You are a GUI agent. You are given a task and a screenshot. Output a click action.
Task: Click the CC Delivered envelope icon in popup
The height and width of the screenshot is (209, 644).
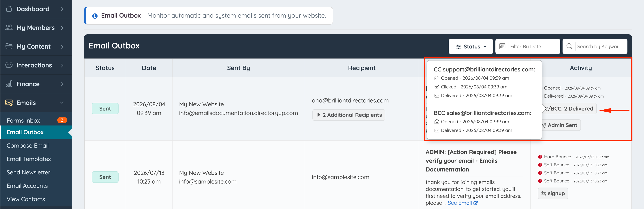[437, 96]
